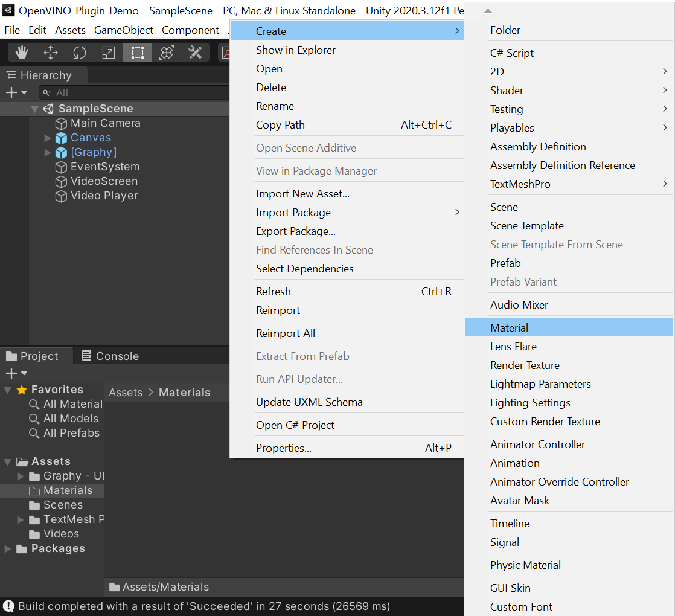Image resolution: width=675 pixels, height=616 pixels.
Task: Open the GameObject menu
Action: 124,30
